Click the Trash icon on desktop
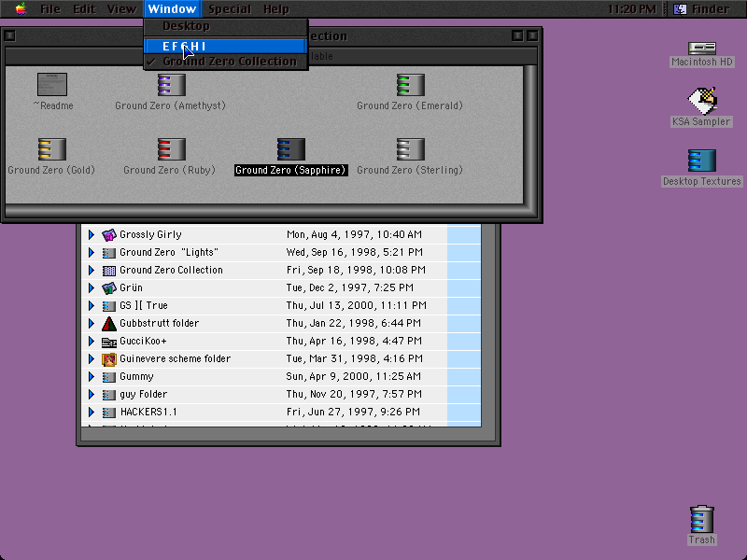Viewport: 747px width, 560px height. pyautogui.click(x=702, y=519)
